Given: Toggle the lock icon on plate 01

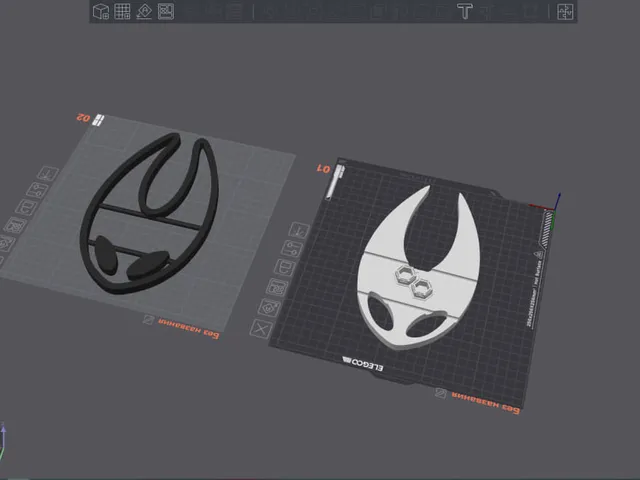Looking at the screenshot, I should pyautogui.click(x=285, y=268).
